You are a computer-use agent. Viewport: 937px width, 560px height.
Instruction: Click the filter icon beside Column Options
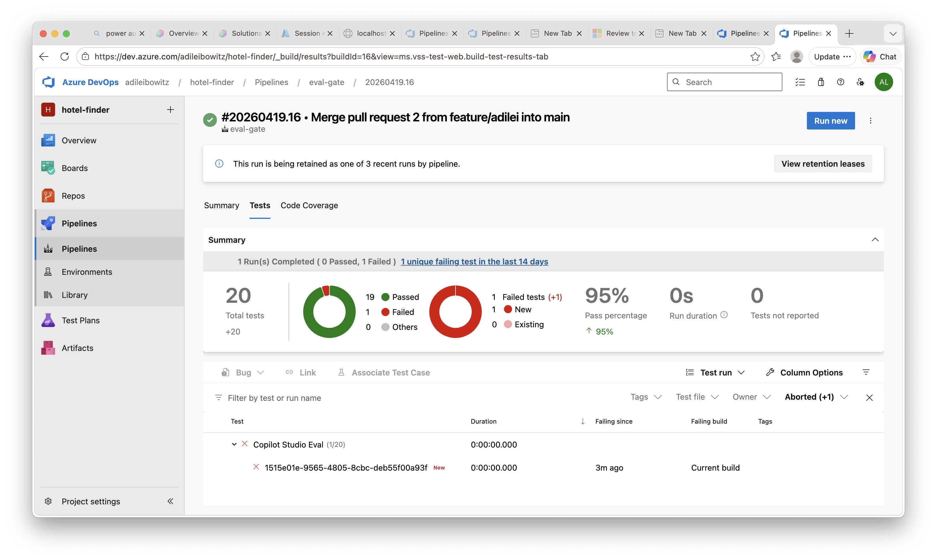866,373
